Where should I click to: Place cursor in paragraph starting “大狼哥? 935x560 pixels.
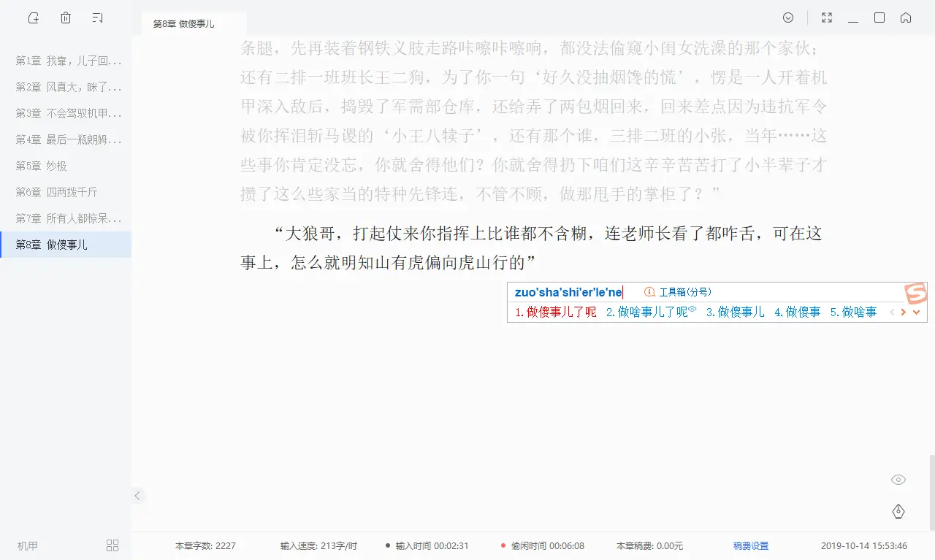[x=533, y=248]
